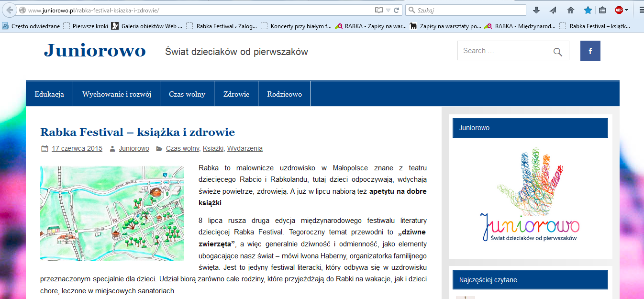Click the paper plane send icon
This screenshot has width=644, height=299.
coord(553,10)
